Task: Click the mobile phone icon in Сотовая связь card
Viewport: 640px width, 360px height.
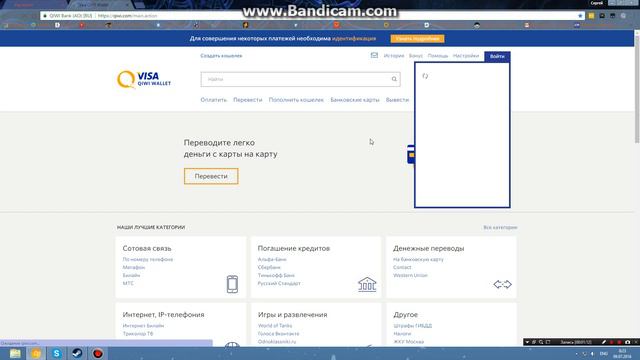Action: [232, 284]
